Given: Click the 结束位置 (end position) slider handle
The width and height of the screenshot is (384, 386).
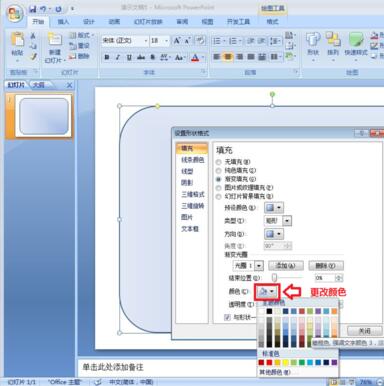Looking at the screenshot, I should 274,277.
